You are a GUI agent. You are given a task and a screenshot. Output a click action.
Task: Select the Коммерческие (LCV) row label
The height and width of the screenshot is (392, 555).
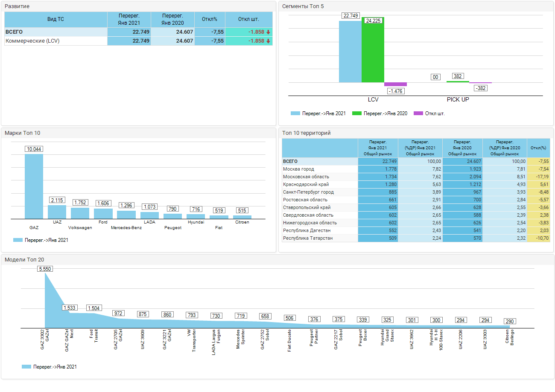32,41
